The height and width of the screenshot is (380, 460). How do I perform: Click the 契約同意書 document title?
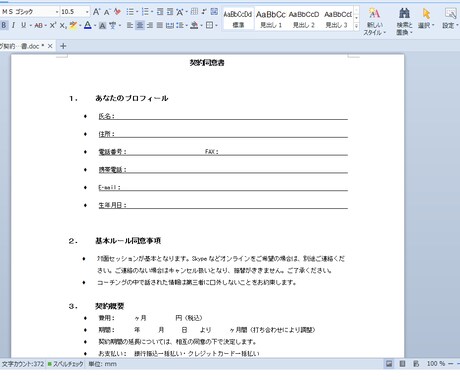tap(207, 63)
